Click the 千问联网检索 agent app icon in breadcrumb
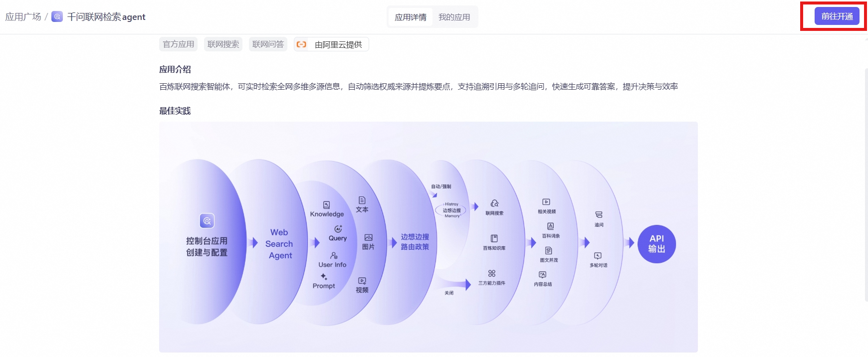This screenshot has height=357, width=868. click(x=57, y=16)
